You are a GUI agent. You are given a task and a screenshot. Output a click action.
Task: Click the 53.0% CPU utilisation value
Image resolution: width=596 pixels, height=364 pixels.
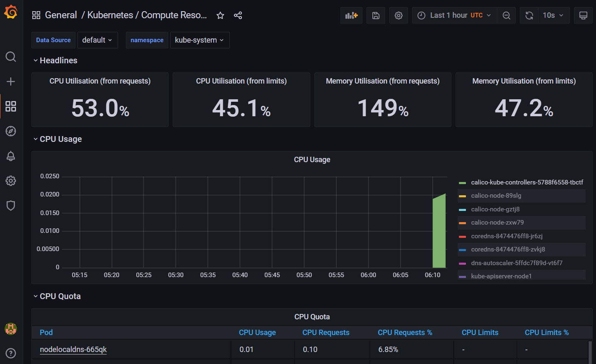pyautogui.click(x=100, y=108)
